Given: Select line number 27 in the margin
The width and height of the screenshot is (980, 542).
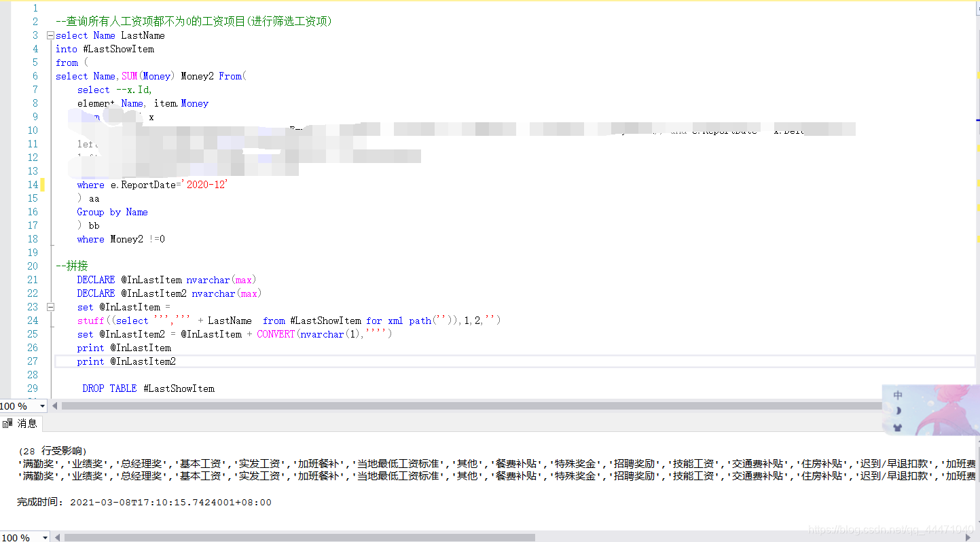Looking at the screenshot, I should (x=33, y=361).
